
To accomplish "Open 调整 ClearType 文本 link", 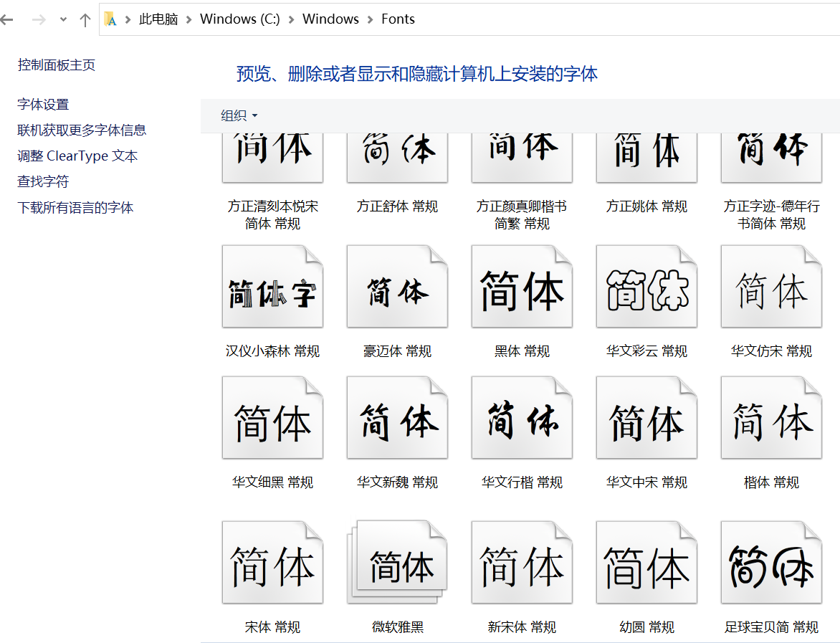I will point(77,156).
